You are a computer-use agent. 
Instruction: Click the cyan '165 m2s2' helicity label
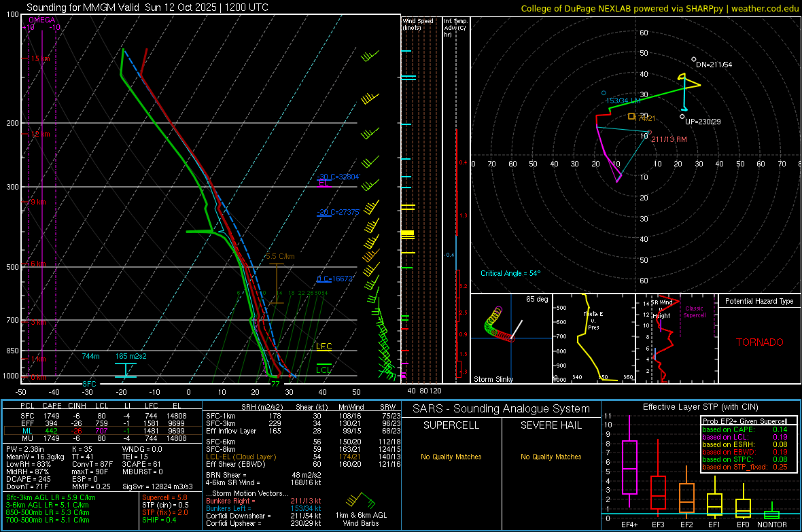131,356
